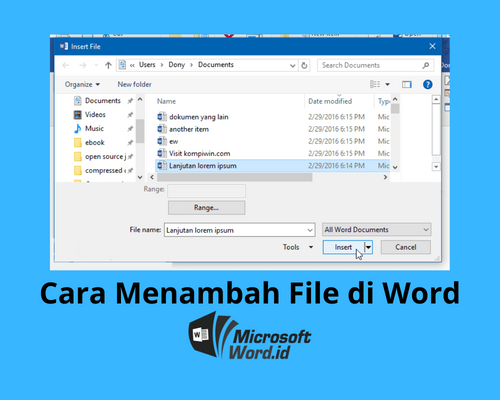The width and height of the screenshot is (500, 400).
Task: Click the Videos film icon
Action: (78, 115)
